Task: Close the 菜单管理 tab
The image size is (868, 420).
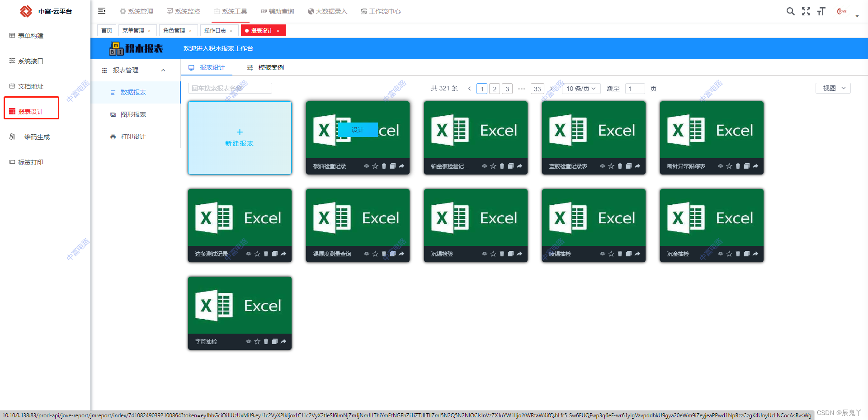Action: [x=149, y=31]
